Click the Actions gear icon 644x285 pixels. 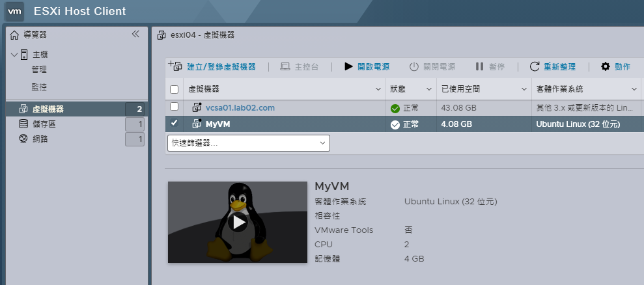tap(606, 66)
